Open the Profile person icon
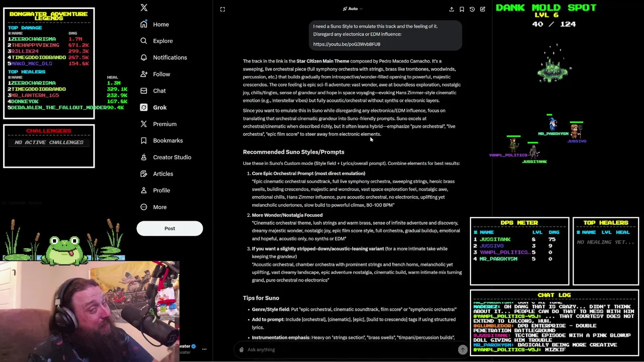 pyautogui.click(x=144, y=190)
